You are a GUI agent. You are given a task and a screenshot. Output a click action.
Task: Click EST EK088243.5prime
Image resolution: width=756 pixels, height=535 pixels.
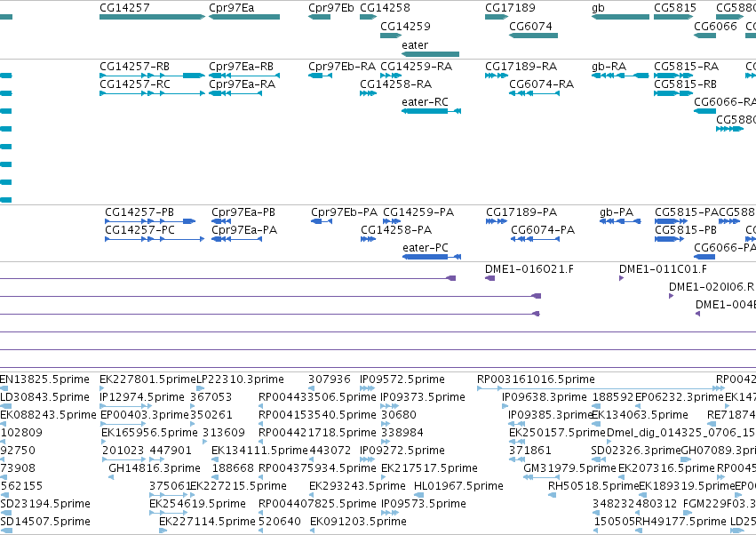pos(4,424)
